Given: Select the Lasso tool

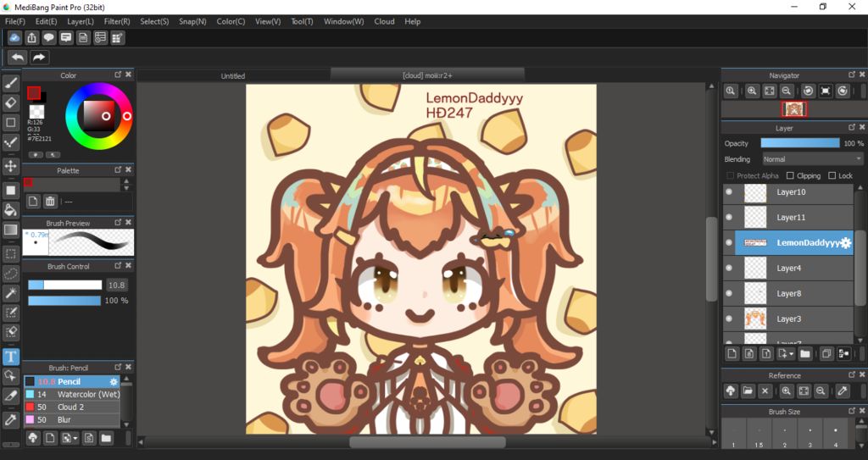Looking at the screenshot, I should click(x=10, y=274).
